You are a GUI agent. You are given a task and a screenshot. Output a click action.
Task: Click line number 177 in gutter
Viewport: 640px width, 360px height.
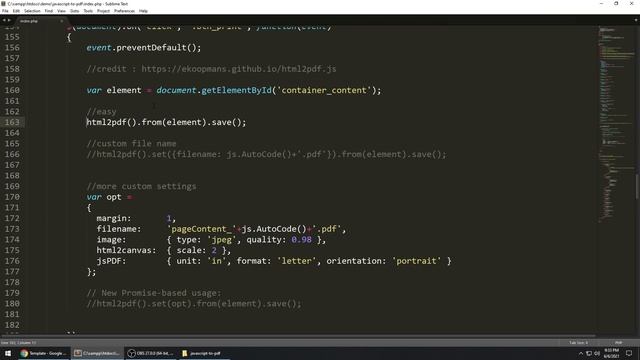pyautogui.click(x=12, y=271)
